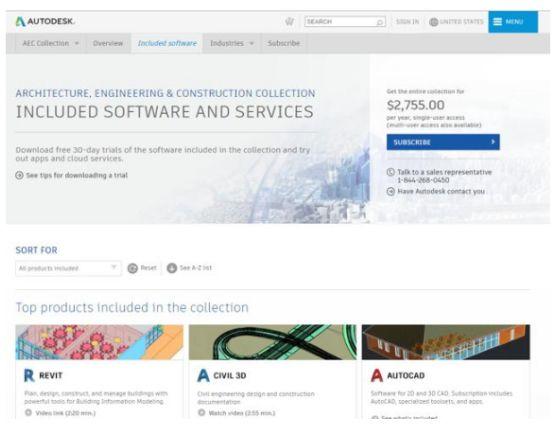Click the search magnifier icon
The image size is (560, 436).
coord(379,22)
